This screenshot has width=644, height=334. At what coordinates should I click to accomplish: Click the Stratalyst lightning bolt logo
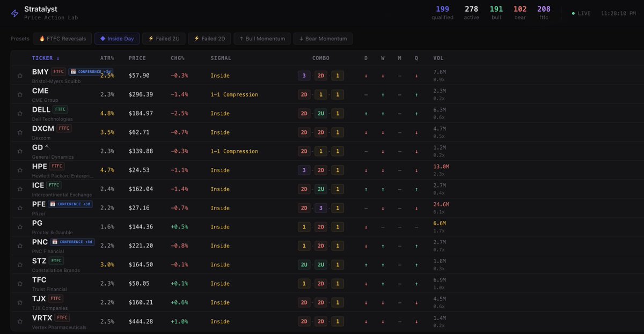click(14, 13)
